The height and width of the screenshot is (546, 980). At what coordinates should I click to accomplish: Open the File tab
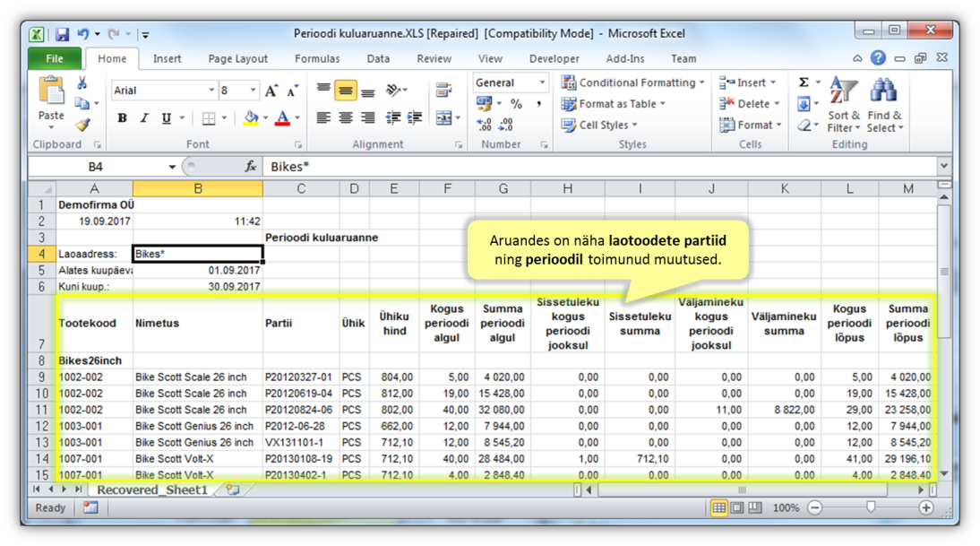coord(55,59)
